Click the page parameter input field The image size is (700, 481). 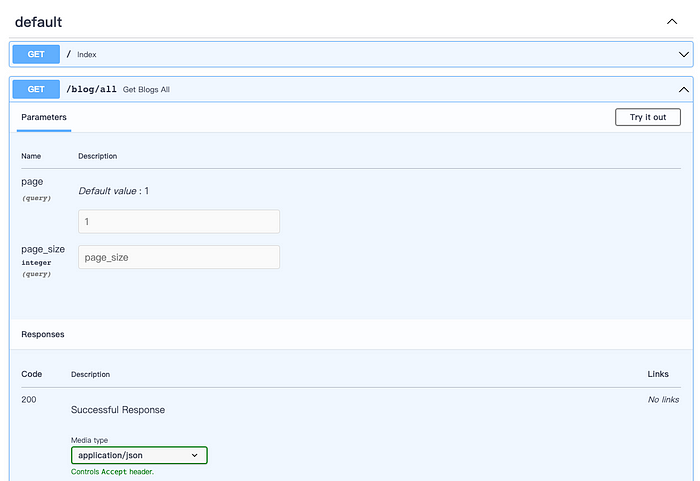coord(179,221)
